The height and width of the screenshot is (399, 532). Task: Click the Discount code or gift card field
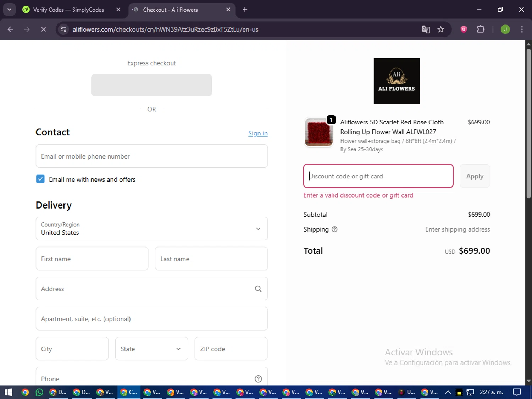378,176
